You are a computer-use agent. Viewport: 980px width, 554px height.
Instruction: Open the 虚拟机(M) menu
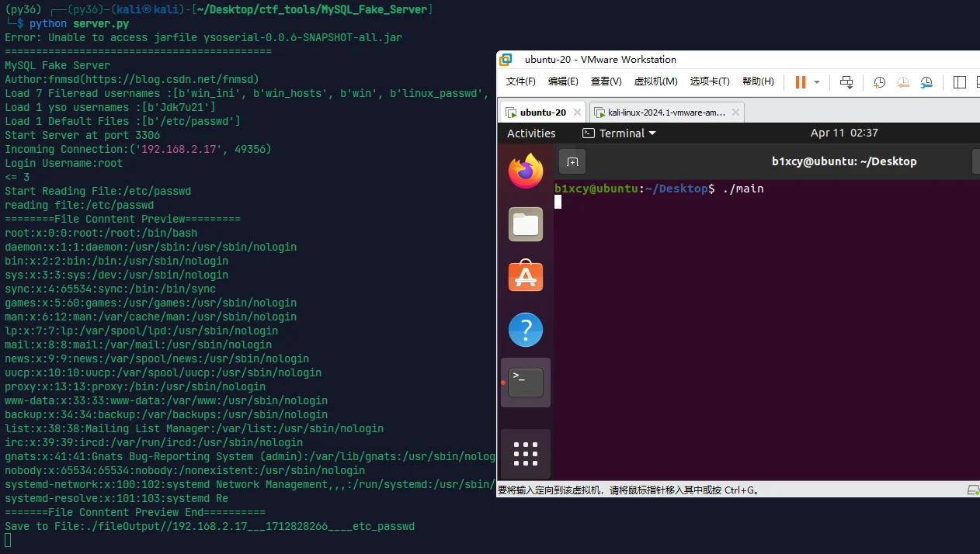pyautogui.click(x=655, y=81)
